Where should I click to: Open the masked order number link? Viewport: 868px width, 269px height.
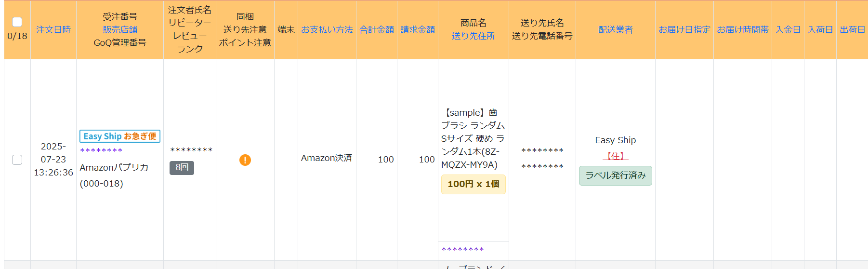coord(101,151)
